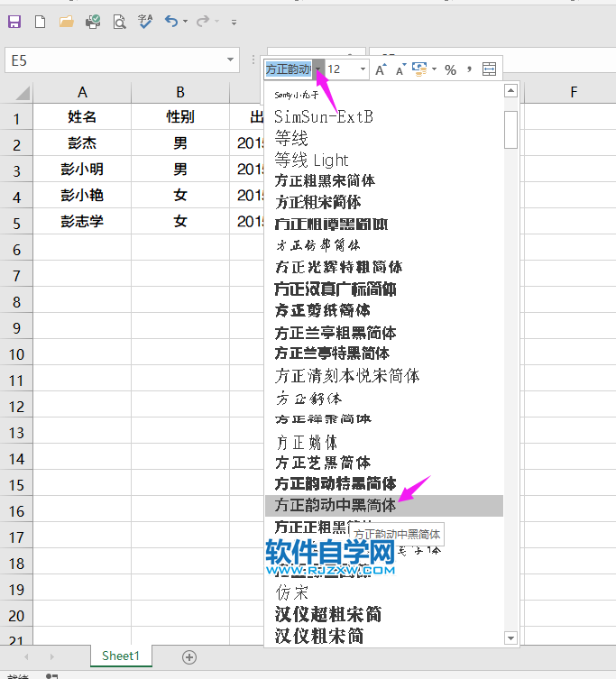Click merge and center icon

489,69
